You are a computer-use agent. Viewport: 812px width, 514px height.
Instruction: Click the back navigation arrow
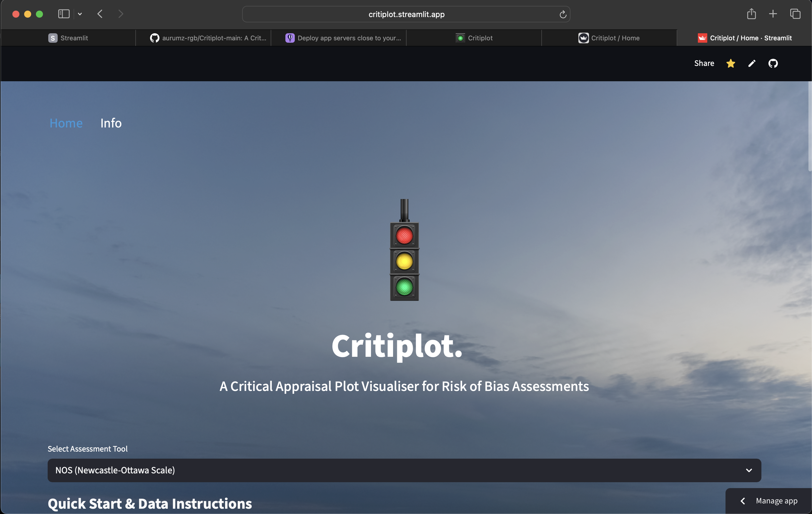[100, 14]
